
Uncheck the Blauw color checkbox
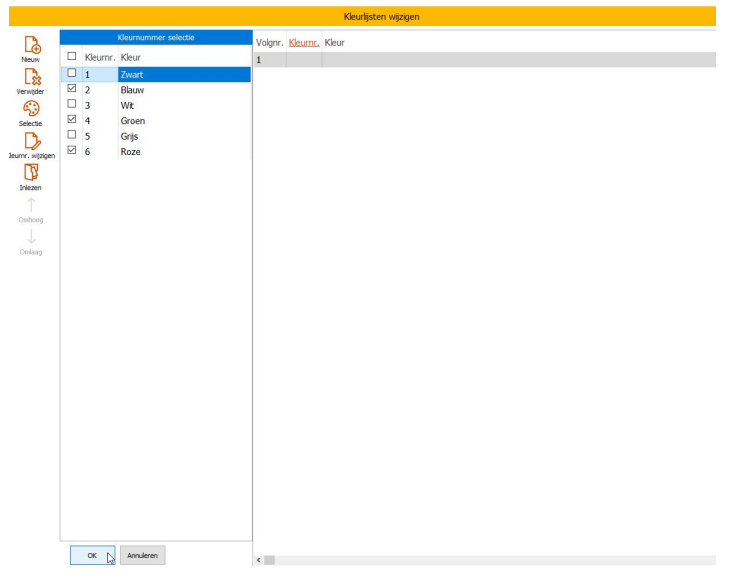coord(71,89)
